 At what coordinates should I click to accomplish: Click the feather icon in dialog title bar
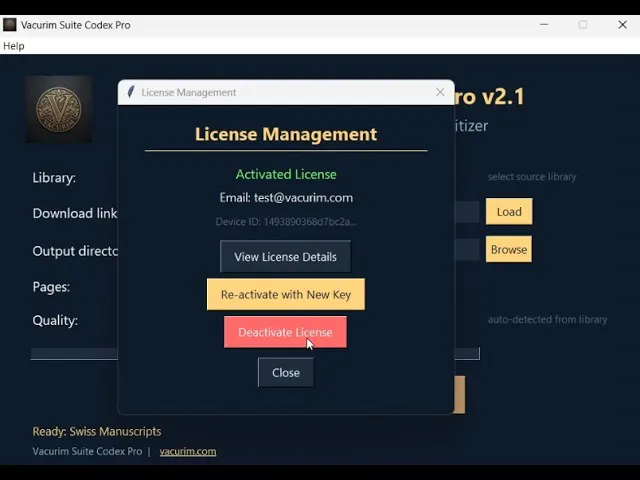[x=131, y=92]
